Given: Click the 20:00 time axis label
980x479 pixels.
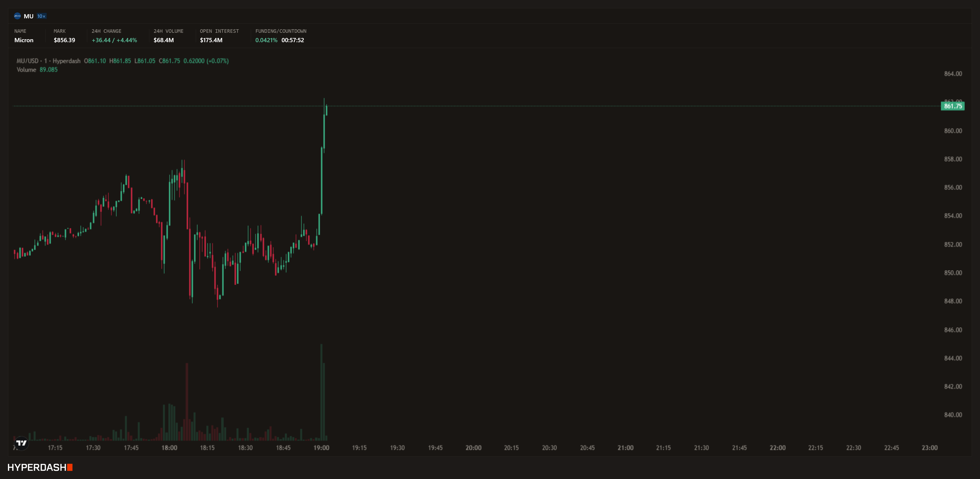Looking at the screenshot, I should pos(474,448).
